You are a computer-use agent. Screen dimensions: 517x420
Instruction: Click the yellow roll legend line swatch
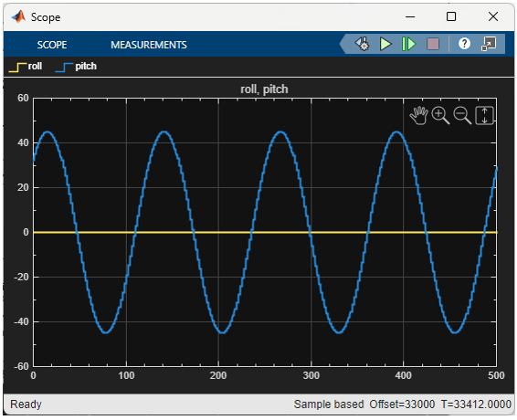(17, 68)
